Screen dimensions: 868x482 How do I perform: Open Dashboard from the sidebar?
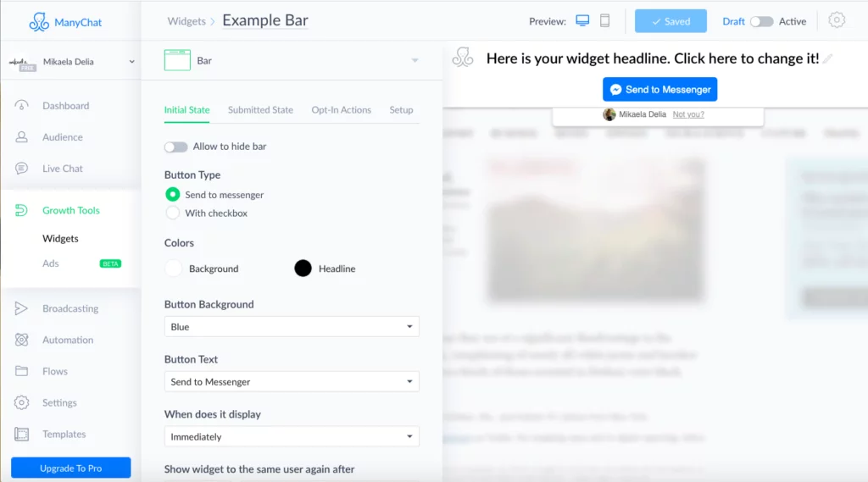coord(65,106)
